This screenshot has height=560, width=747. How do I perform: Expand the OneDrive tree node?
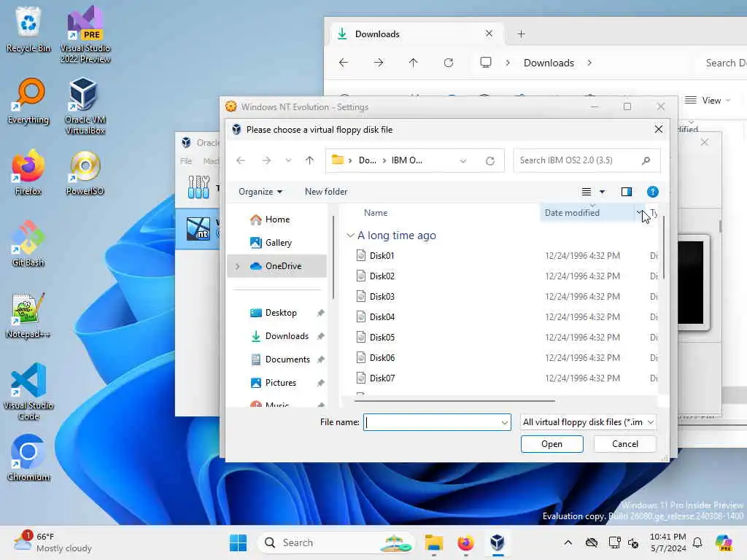pyautogui.click(x=237, y=266)
